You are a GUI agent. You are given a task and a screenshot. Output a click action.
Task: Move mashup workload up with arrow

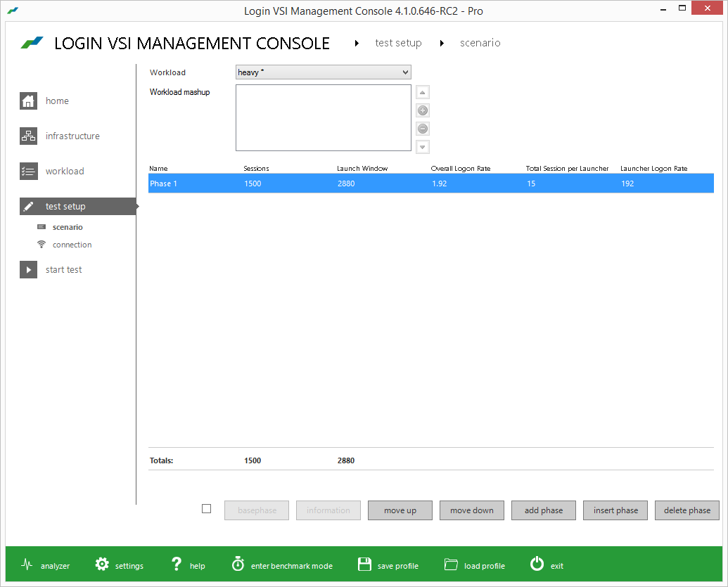(x=423, y=92)
